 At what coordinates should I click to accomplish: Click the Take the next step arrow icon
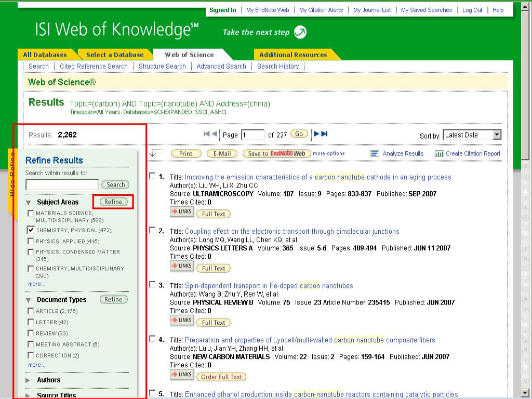tap(300, 32)
